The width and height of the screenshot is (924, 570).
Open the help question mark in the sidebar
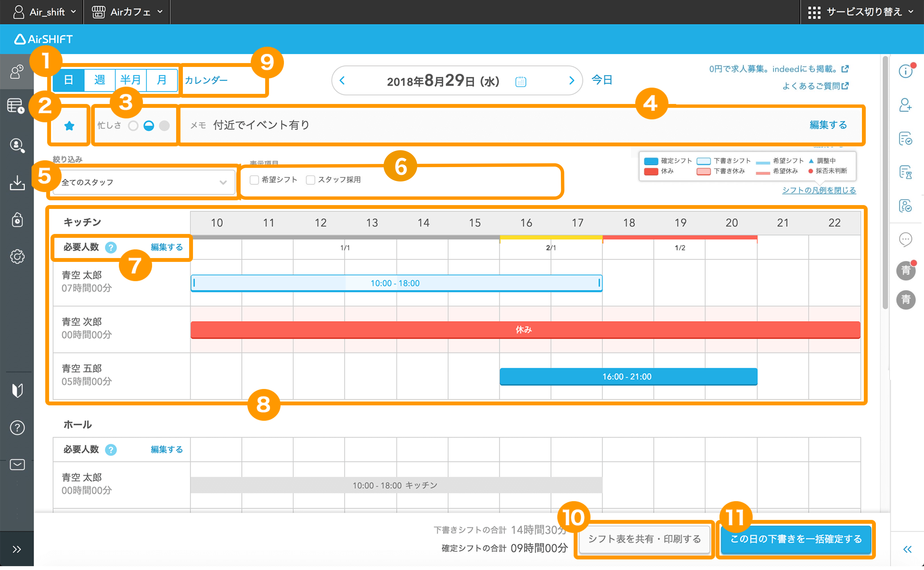tap(17, 428)
